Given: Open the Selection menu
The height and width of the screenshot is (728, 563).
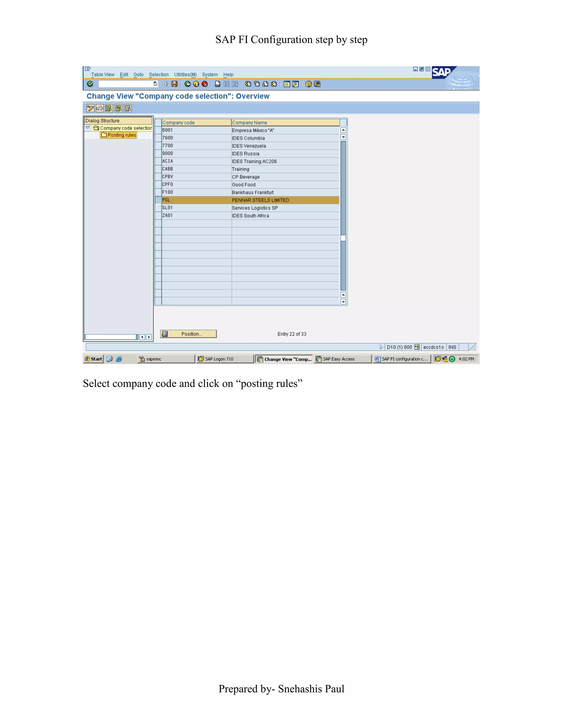Looking at the screenshot, I should point(159,75).
